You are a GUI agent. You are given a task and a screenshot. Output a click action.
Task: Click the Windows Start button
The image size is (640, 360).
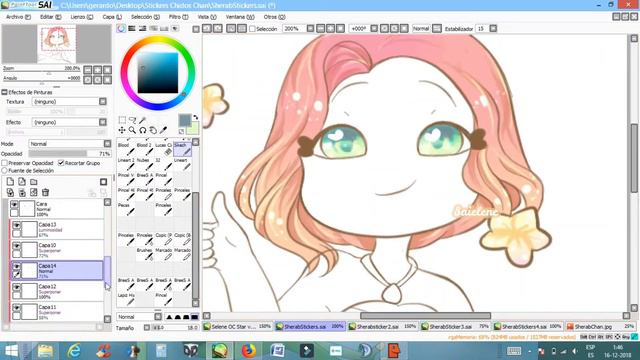pyautogui.click(x=11, y=351)
